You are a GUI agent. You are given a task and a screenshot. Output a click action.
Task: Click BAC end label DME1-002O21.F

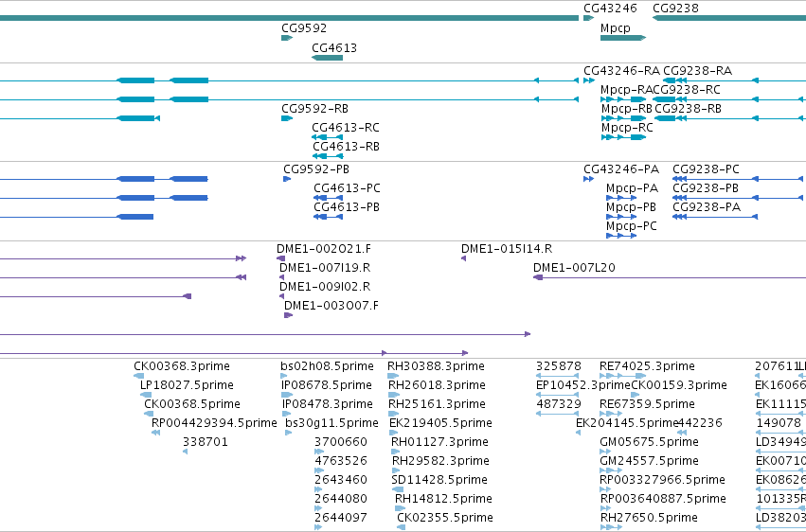pyautogui.click(x=323, y=249)
